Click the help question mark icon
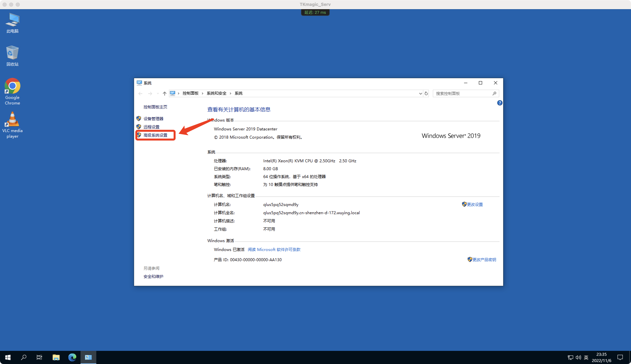Image resolution: width=631 pixels, height=364 pixels. pyautogui.click(x=500, y=103)
